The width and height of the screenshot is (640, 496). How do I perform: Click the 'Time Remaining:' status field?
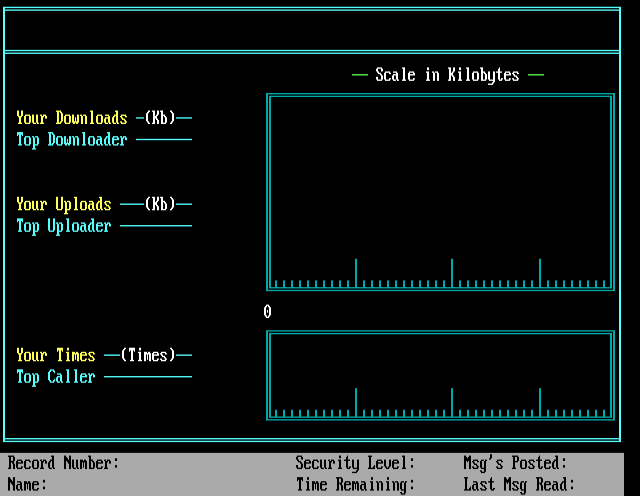(x=355, y=485)
